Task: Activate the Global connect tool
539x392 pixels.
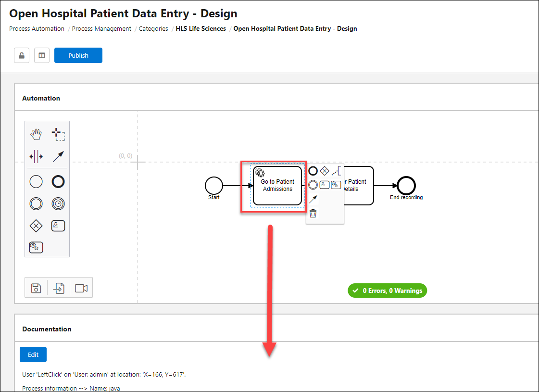Action: [x=58, y=156]
